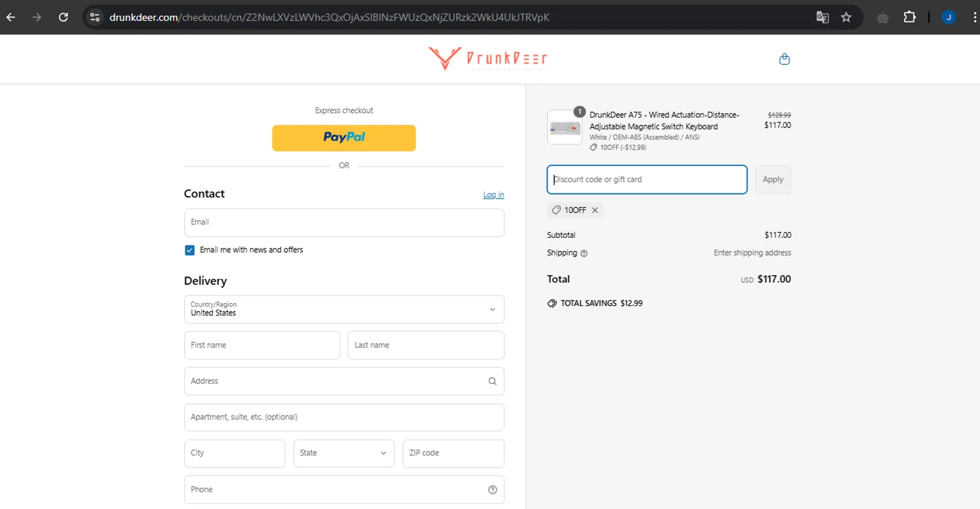Click the shipping info question mark icon
The image size is (980, 509).
(x=584, y=254)
